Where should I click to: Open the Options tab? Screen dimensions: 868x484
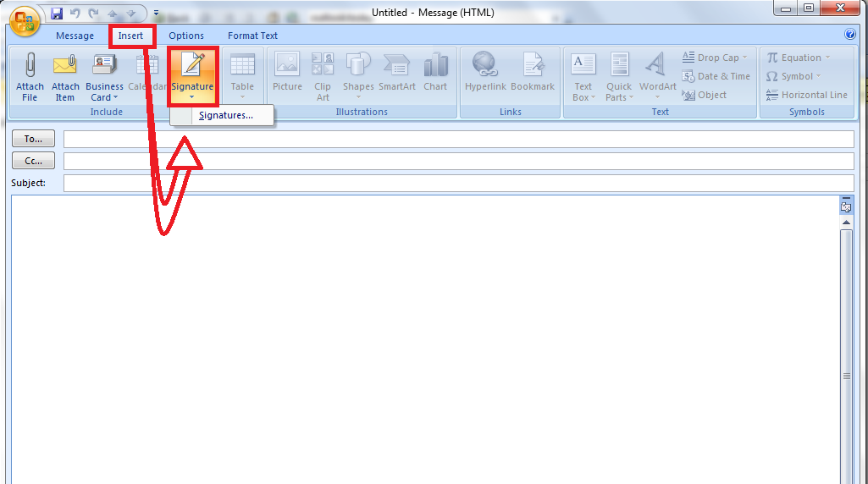tap(186, 36)
